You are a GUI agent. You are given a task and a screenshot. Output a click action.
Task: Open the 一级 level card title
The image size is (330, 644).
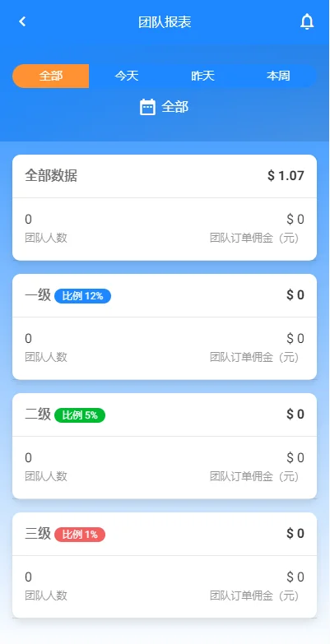tap(38, 295)
